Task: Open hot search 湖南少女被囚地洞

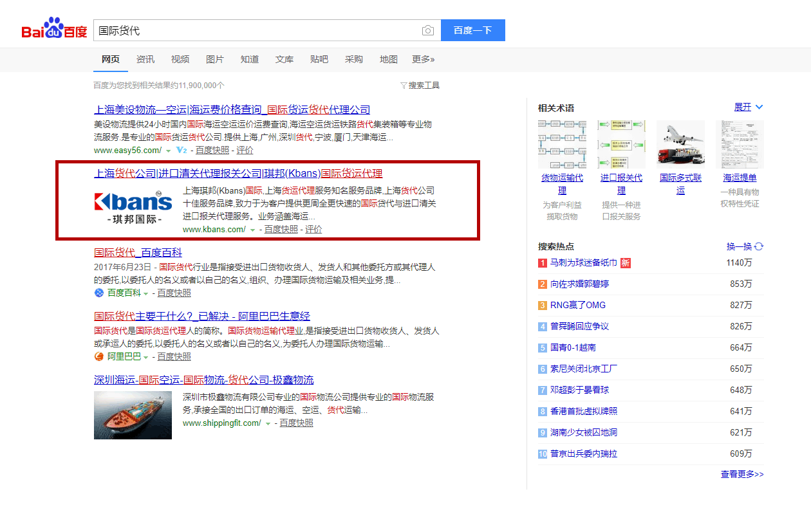Action: (x=584, y=432)
